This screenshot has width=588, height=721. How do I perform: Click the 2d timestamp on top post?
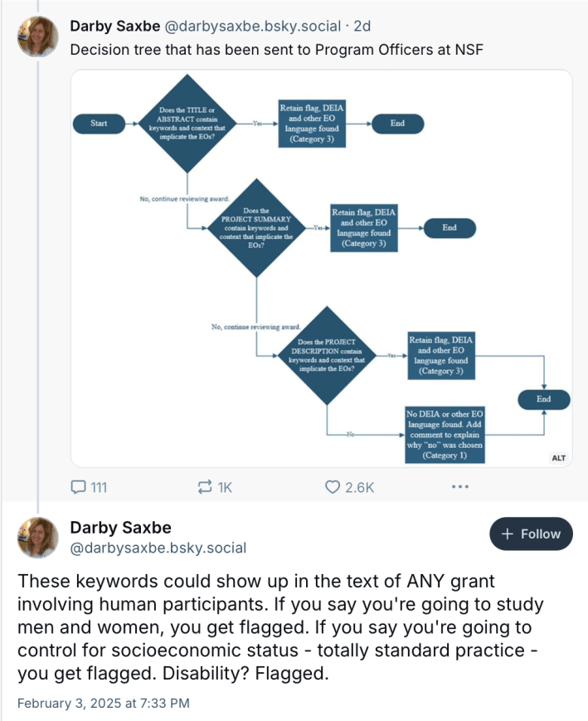[362, 27]
